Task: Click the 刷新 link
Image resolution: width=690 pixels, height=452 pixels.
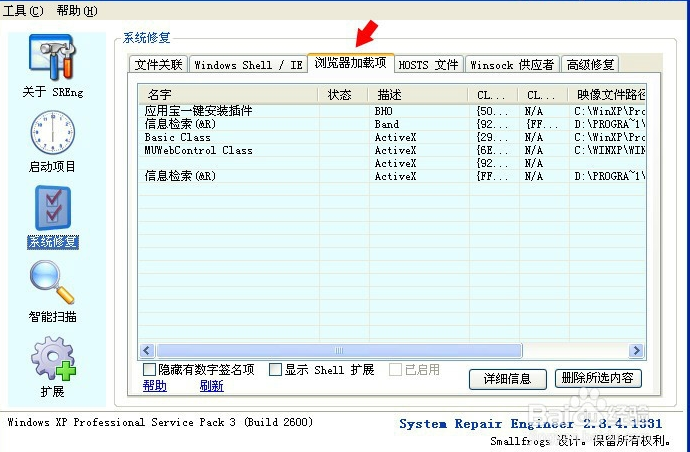Action: (212, 386)
